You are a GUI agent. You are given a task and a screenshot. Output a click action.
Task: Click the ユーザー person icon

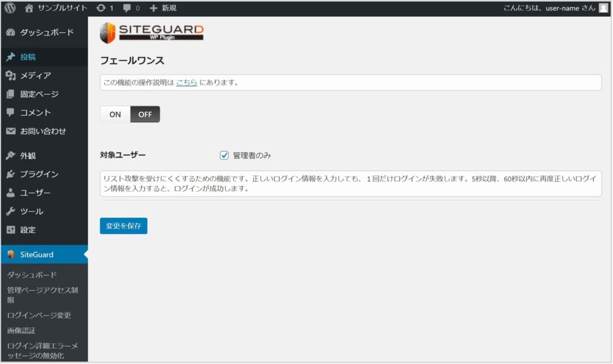click(11, 193)
